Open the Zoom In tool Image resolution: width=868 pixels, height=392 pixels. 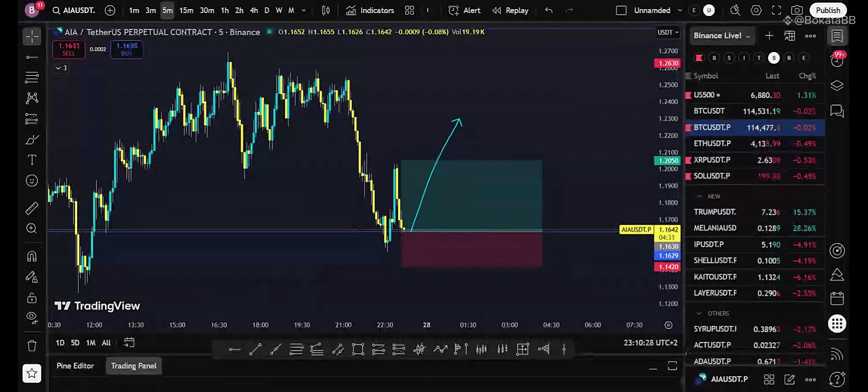[32, 228]
